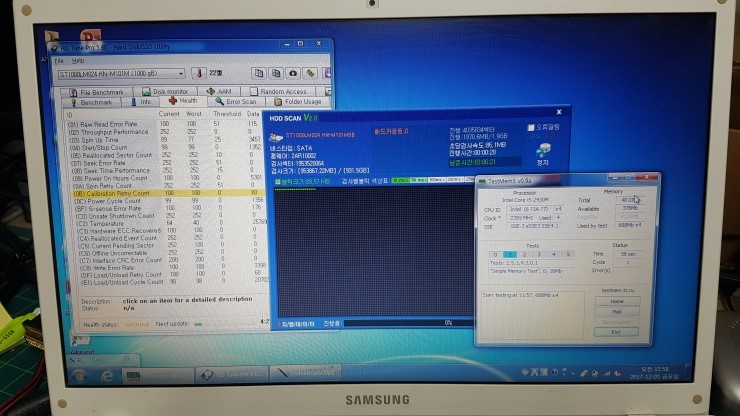Click the Mail button in TestMem5
The image size is (740, 416).
tap(617, 312)
